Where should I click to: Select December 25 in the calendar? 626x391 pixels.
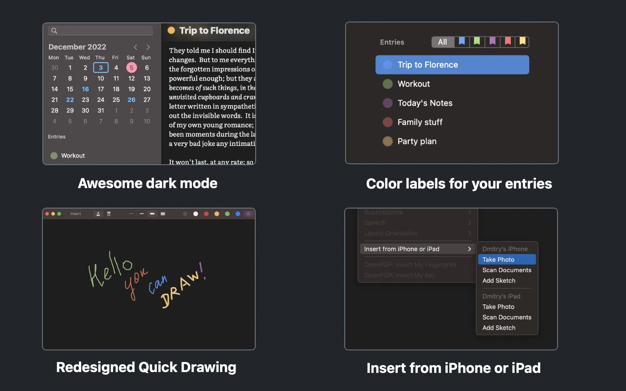pyautogui.click(x=116, y=100)
